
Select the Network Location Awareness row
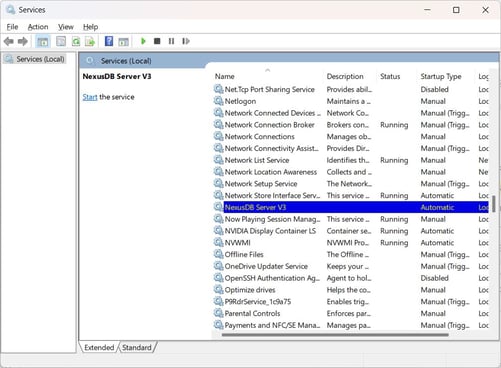(x=351, y=172)
